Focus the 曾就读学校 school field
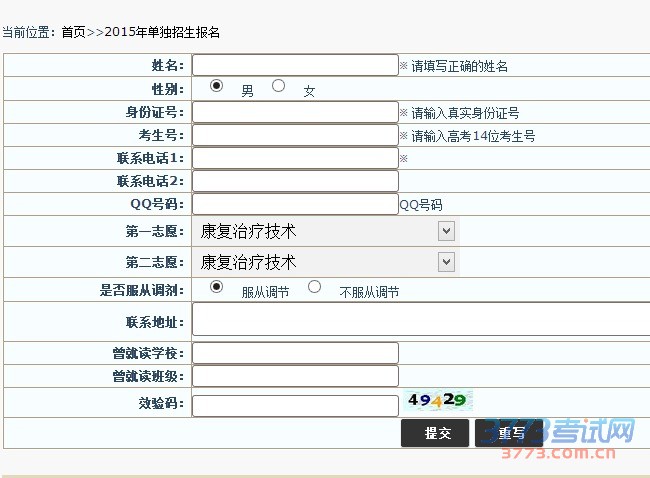650x478 pixels. coord(295,353)
